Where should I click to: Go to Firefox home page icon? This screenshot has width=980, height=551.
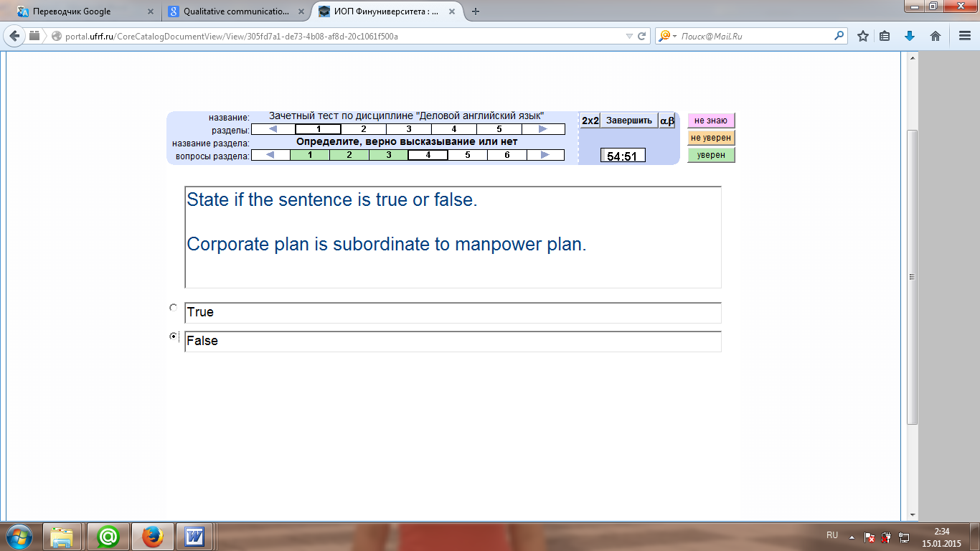point(936,36)
